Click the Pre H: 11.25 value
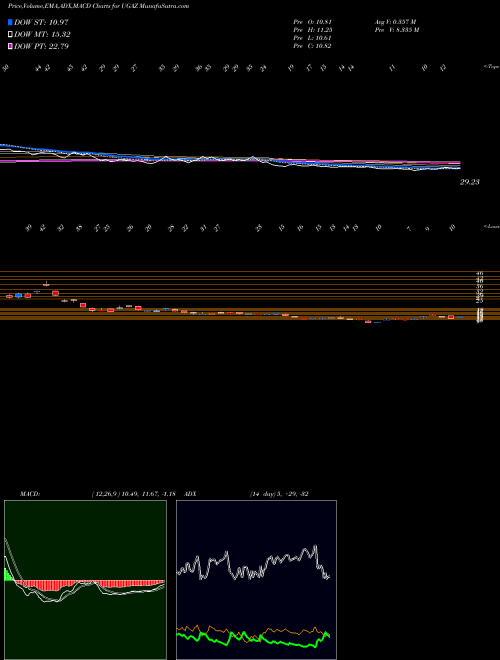The width and height of the screenshot is (500, 660). point(312,30)
